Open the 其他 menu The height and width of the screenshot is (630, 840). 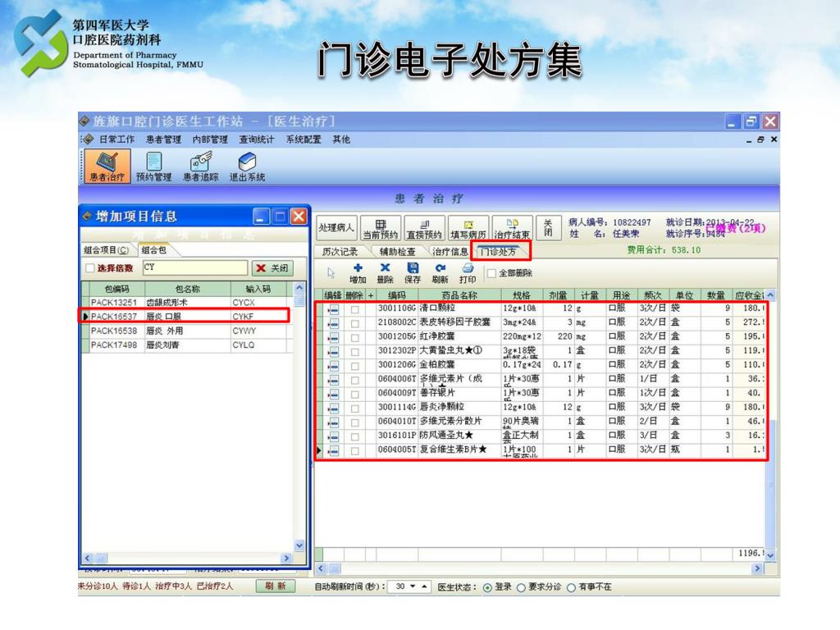click(x=341, y=139)
